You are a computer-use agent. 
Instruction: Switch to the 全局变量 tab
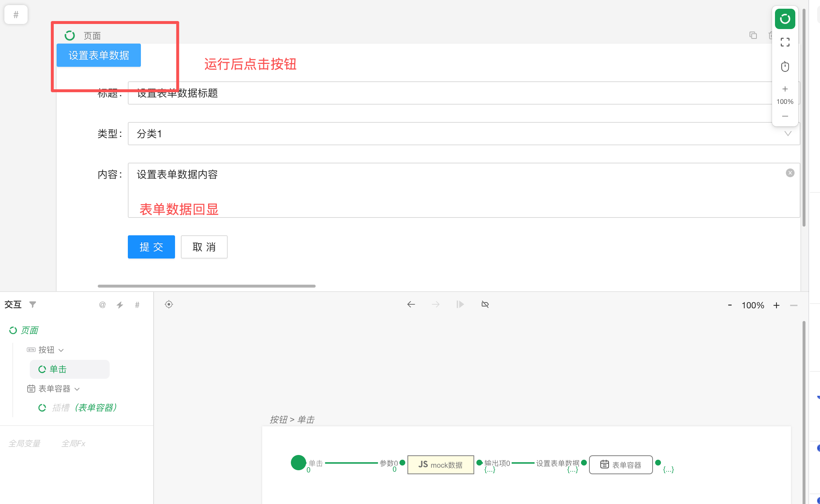coord(24,443)
